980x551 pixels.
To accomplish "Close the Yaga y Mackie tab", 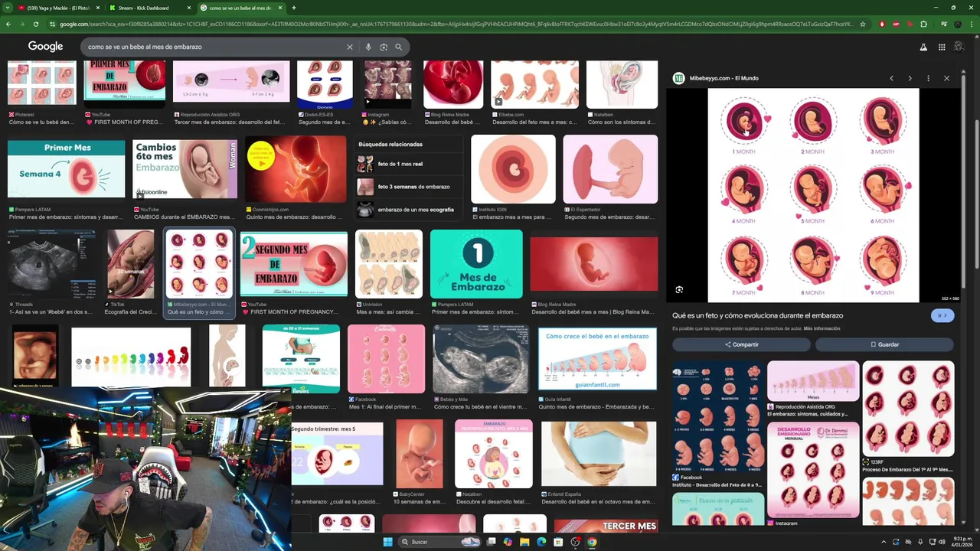I will click(98, 8).
